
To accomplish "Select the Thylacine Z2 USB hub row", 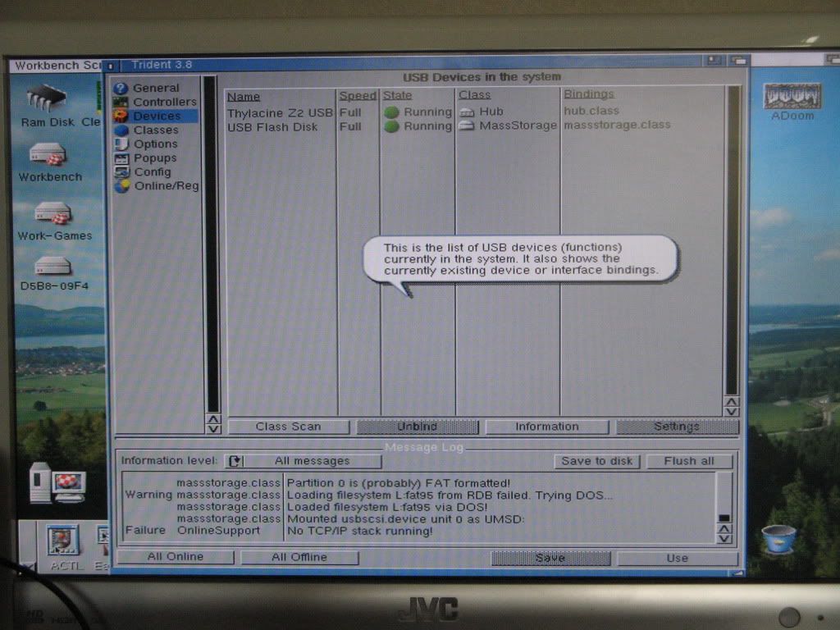I will (280, 112).
